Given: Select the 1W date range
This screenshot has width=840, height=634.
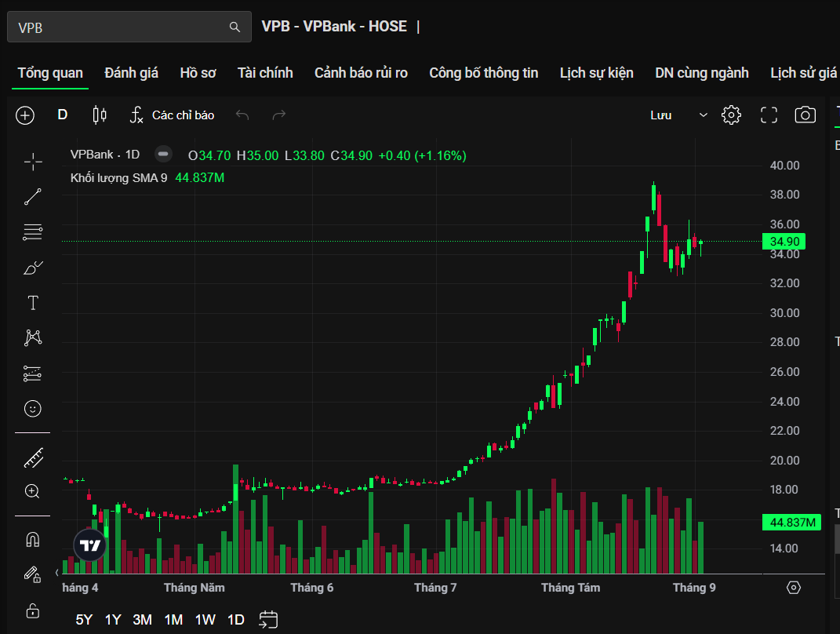Looking at the screenshot, I should coord(205,620).
